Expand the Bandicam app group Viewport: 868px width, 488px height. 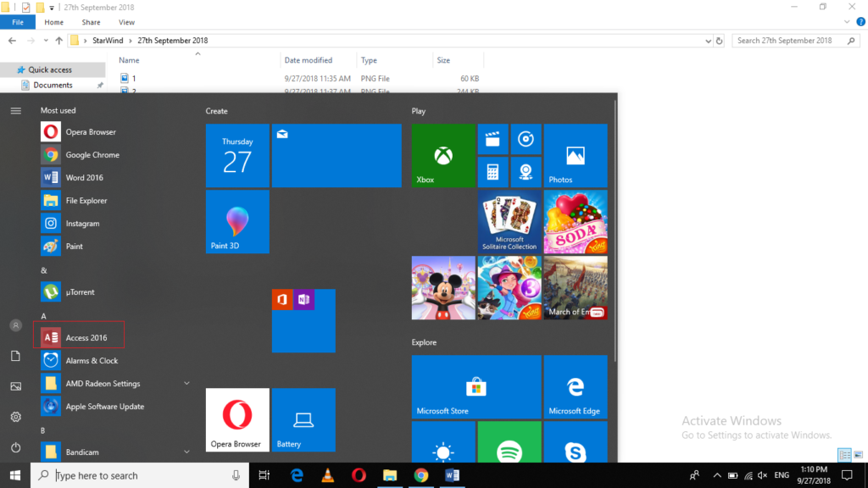point(186,452)
